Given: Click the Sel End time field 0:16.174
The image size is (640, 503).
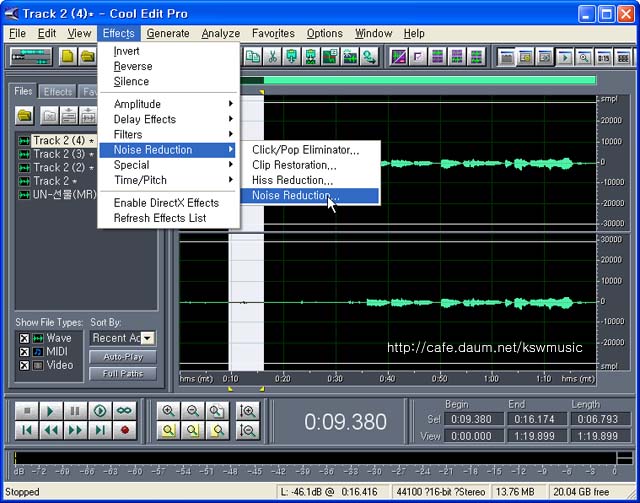Looking at the screenshot, I should click(536, 419).
